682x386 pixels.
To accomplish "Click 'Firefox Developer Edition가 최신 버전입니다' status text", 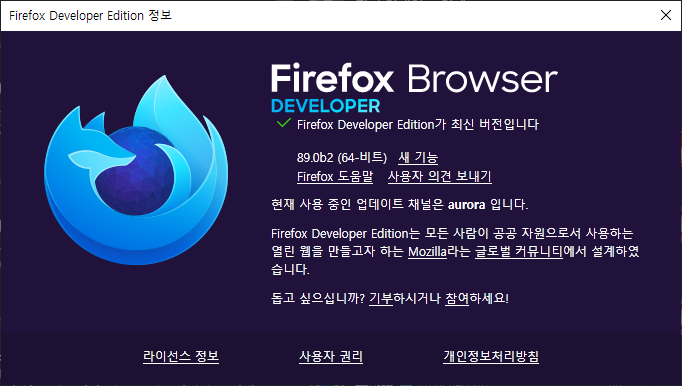I will point(418,124).
